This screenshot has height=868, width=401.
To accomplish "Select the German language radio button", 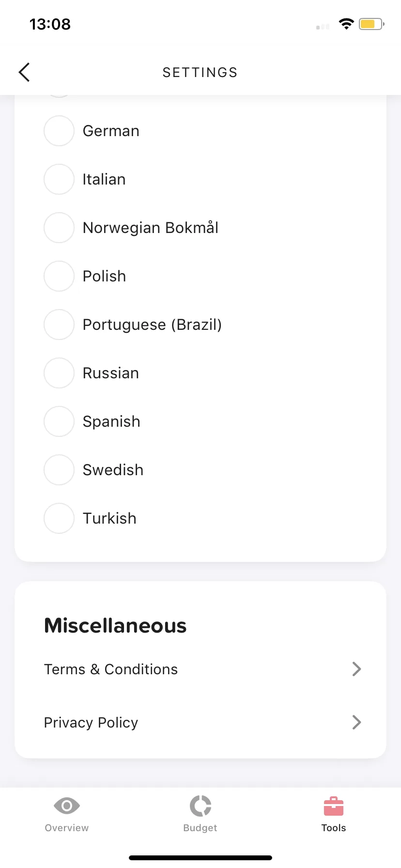I will (x=59, y=131).
